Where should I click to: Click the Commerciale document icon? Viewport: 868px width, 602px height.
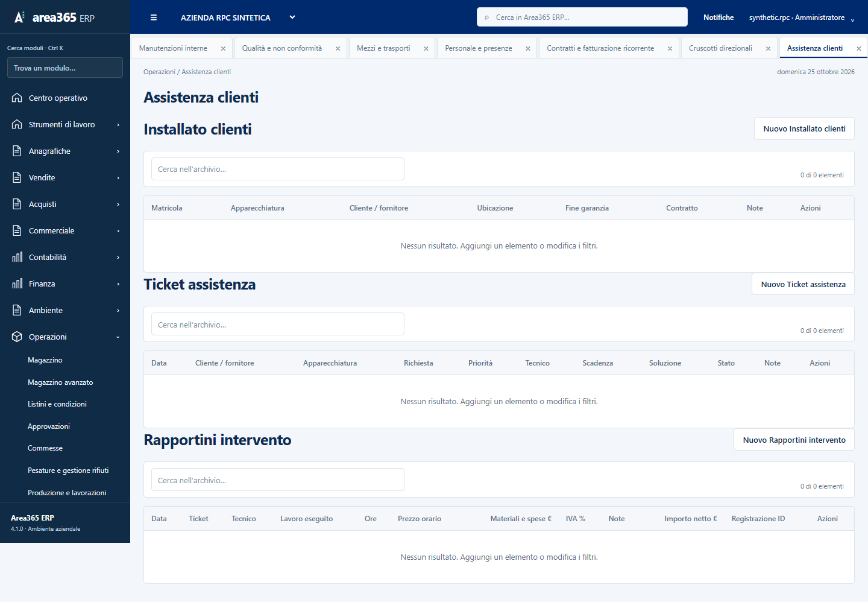click(x=17, y=230)
